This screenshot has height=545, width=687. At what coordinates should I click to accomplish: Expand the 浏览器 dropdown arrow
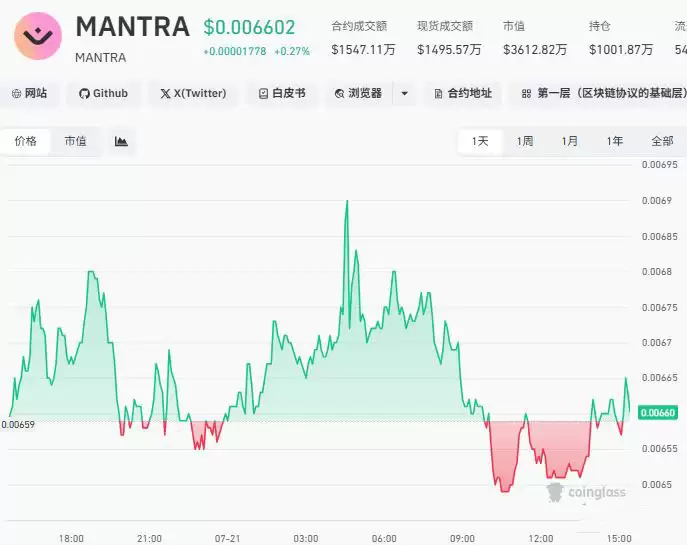(x=404, y=93)
